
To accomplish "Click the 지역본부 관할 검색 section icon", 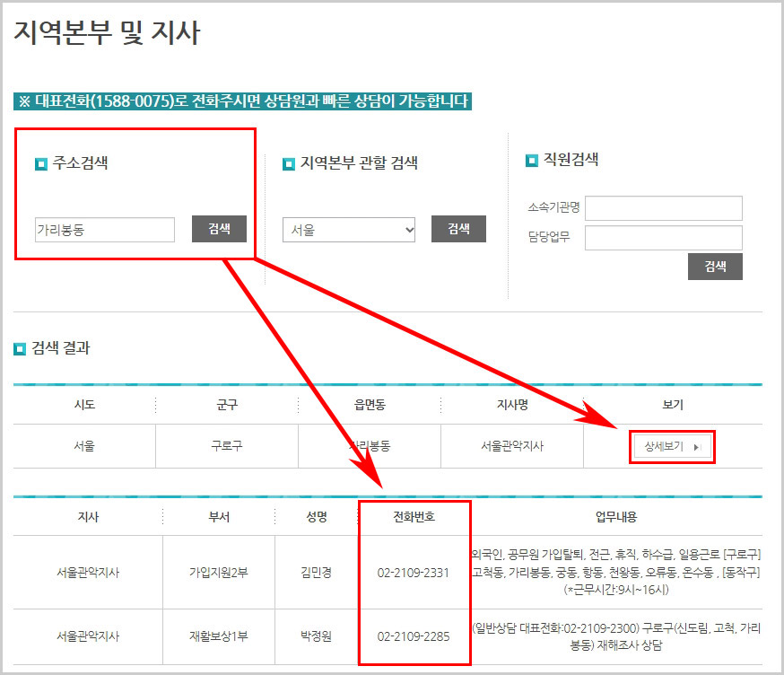I will [290, 163].
